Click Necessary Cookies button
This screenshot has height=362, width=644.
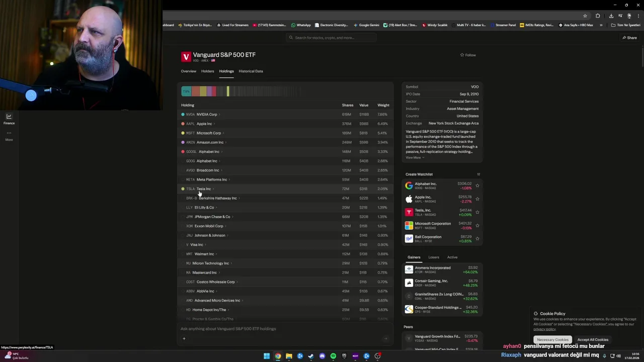(552, 340)
